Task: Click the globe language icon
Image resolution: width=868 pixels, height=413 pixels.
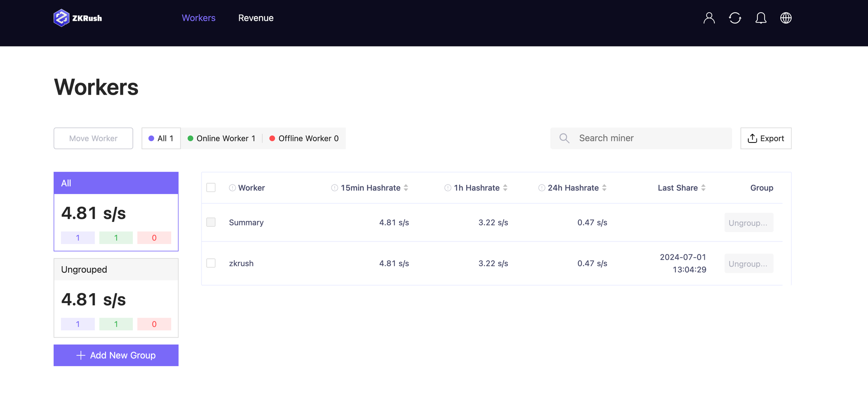Action: coord(786,18)
